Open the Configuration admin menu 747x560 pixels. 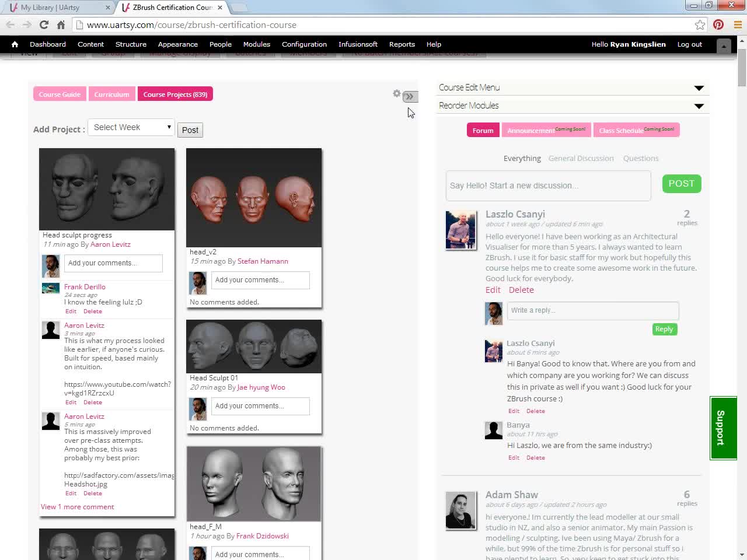point(304,44)
